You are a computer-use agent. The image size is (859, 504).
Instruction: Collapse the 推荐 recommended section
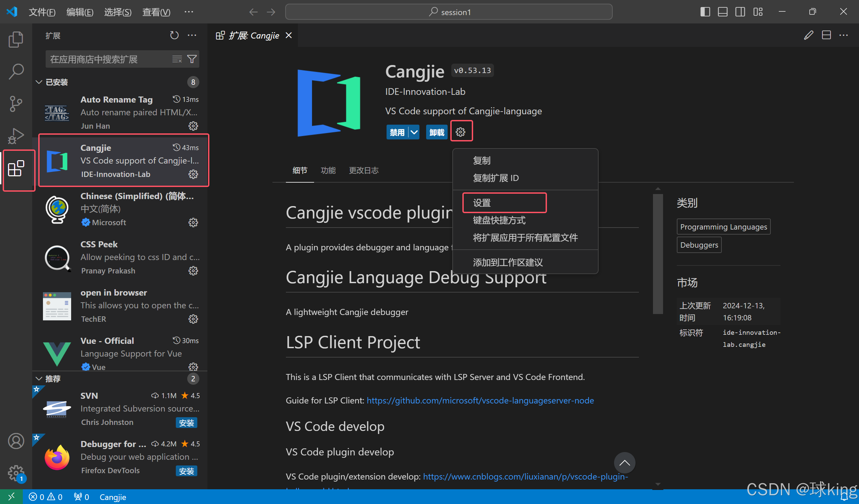tap(39, 379)
